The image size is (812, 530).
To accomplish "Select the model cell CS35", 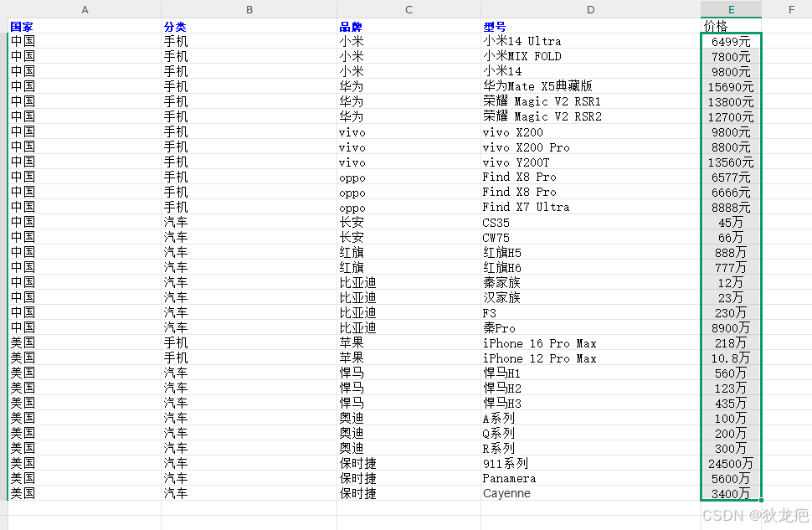I will pos(590,222).
